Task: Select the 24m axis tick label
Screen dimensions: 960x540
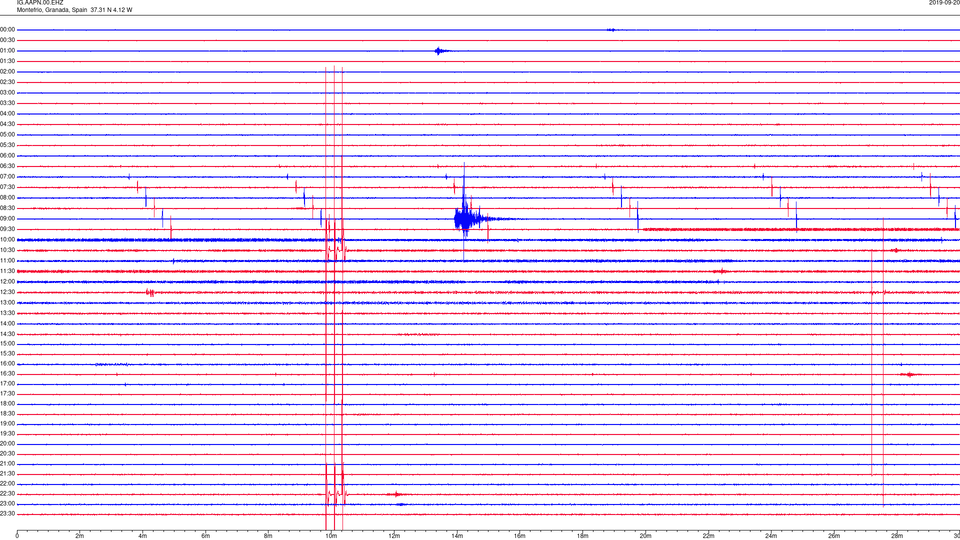Action: [771, 536]
